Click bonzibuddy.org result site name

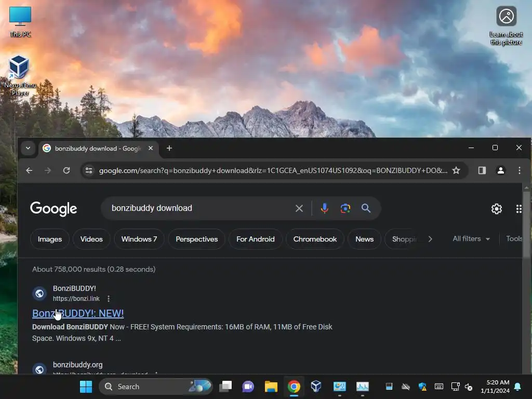(78, 365)
